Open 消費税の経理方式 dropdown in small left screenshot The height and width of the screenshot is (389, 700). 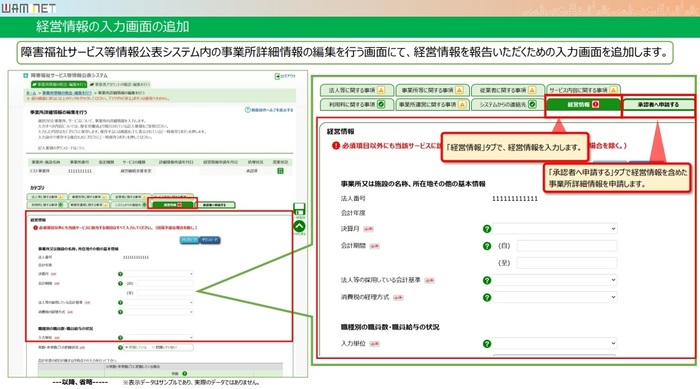(x=158, y=312)
